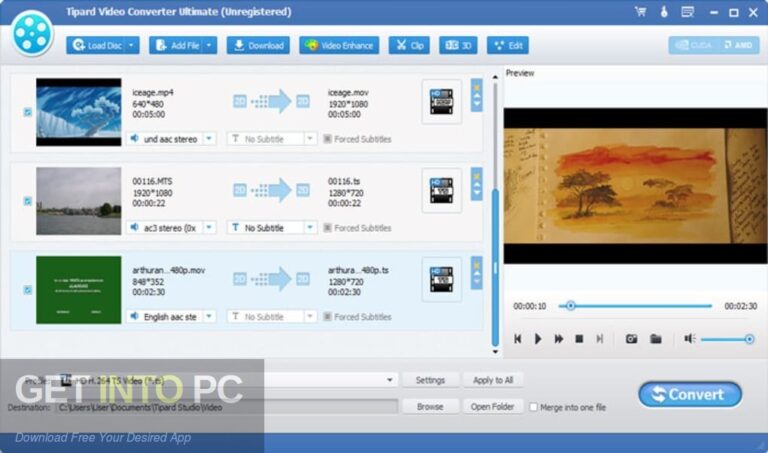Click the register key icon
This screenshot has height=453, width=768.
[x=664, y=12]
